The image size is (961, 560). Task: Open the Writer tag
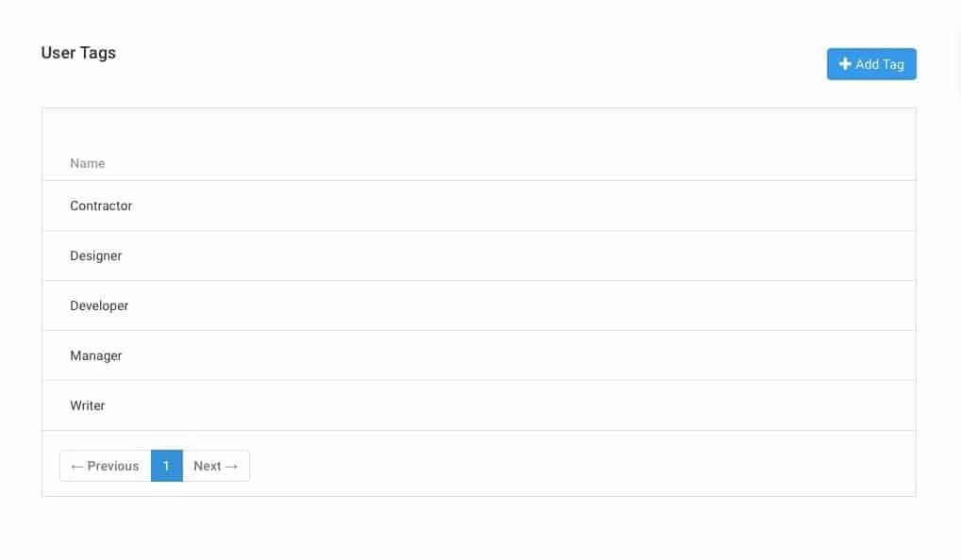pyautogui.click(x=88, y=405)
